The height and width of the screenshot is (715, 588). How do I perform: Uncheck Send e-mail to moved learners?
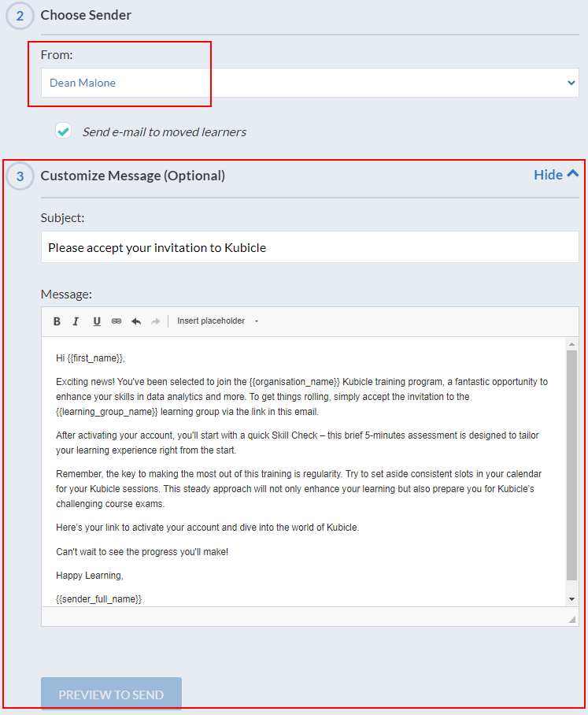[x=63, y=132]
